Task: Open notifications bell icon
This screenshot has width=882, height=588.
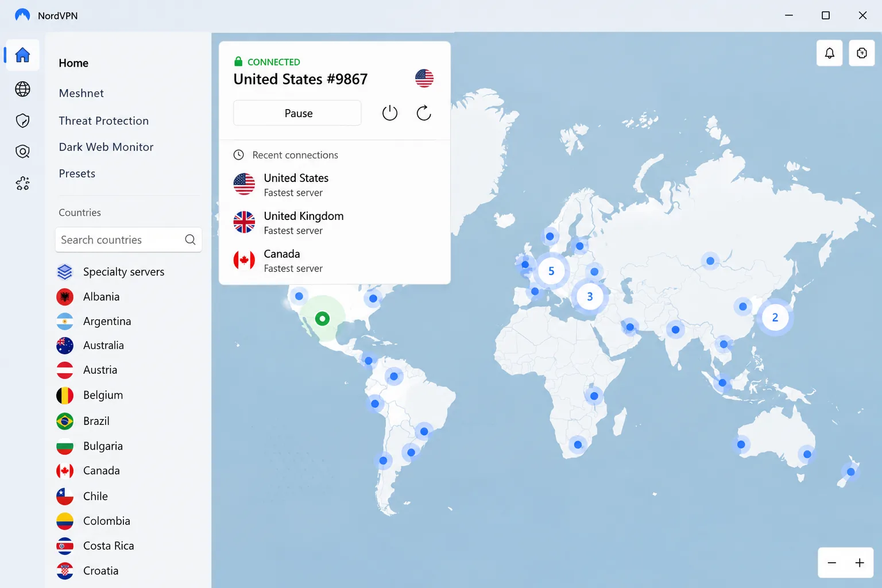Action: pos(830,53)
